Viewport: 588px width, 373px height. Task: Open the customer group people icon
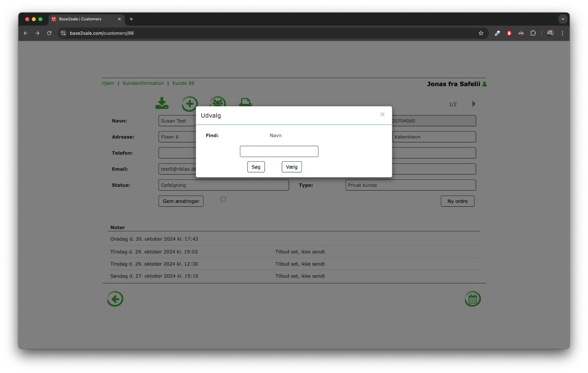218,102
